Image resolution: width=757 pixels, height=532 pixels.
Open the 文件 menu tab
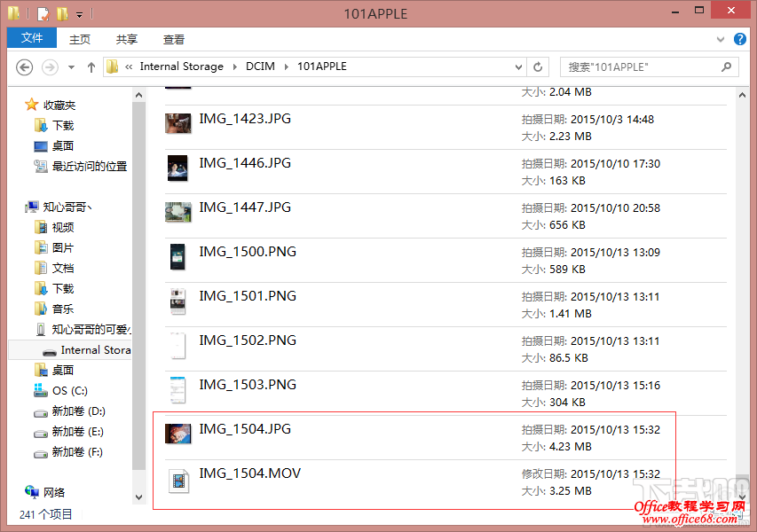point(32,38)
